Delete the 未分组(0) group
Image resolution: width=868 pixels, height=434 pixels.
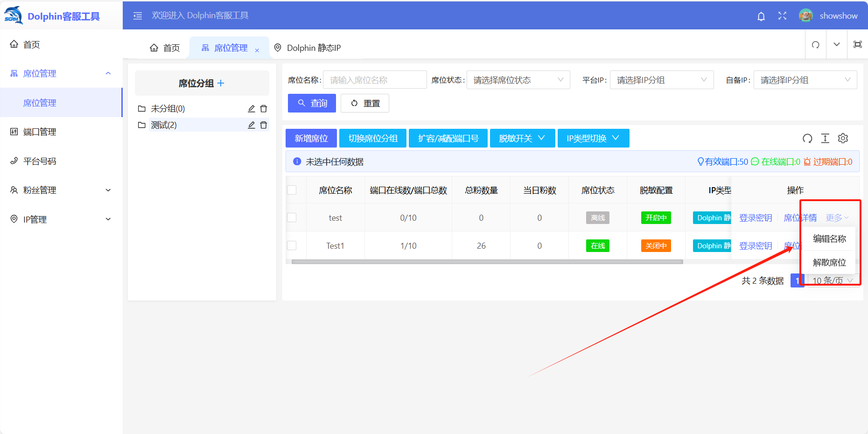pos(264,109)
